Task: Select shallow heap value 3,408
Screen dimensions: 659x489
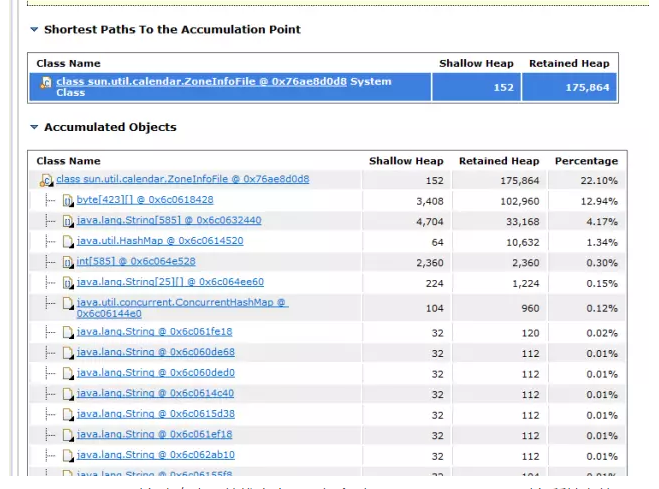Action: [x=430, y=201]
